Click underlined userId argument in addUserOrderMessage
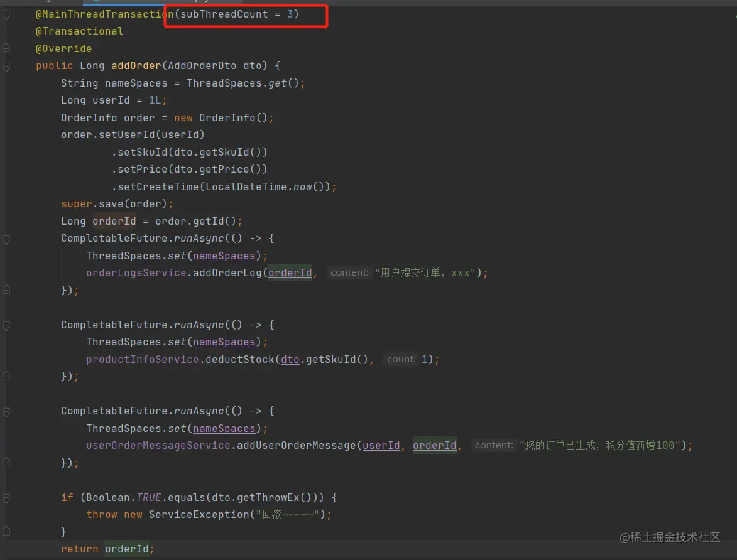This screenshot has height=560, width=737. point(381,445)
